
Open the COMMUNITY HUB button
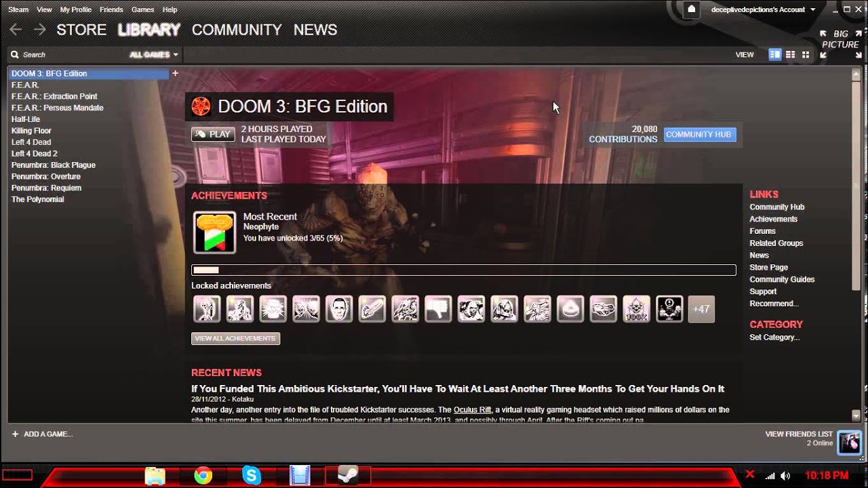(x=698, y=134)
